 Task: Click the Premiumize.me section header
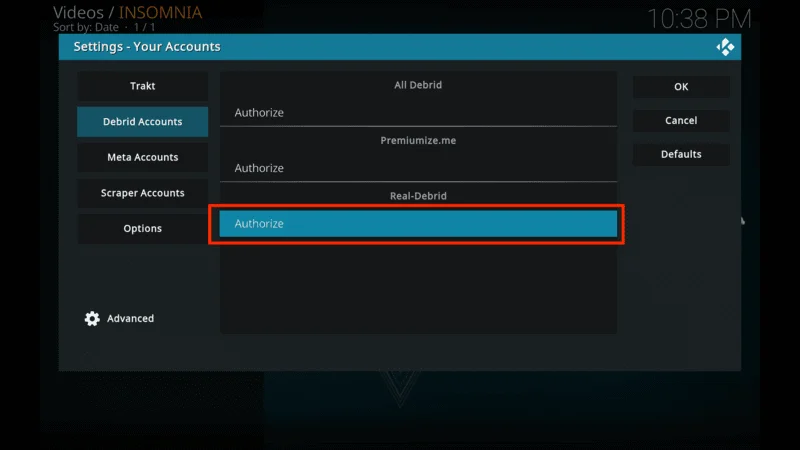(x=418, y=140)
